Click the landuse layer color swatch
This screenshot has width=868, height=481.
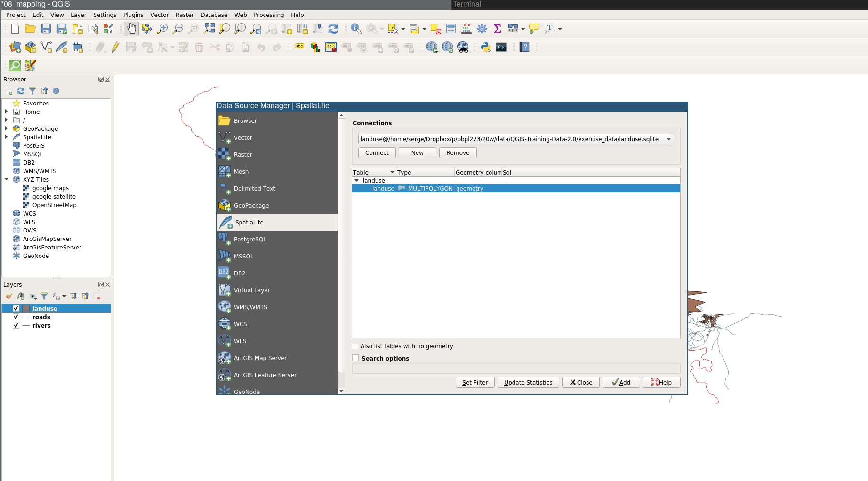pyautogui.click(x=26, y=308)
